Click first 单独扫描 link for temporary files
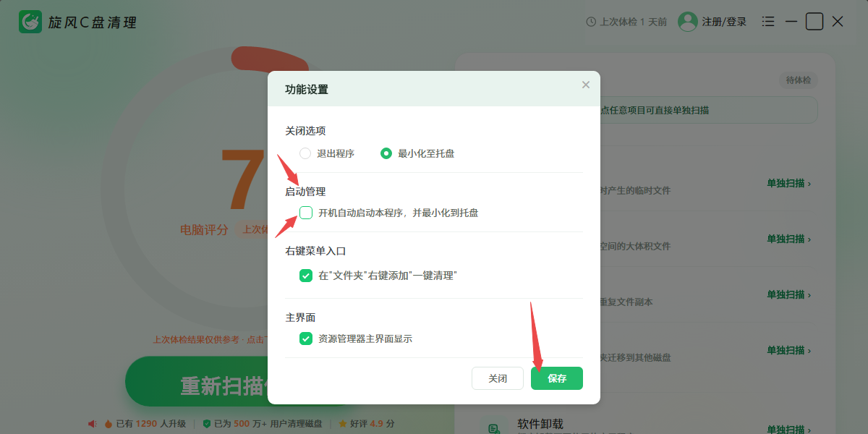 789,183
